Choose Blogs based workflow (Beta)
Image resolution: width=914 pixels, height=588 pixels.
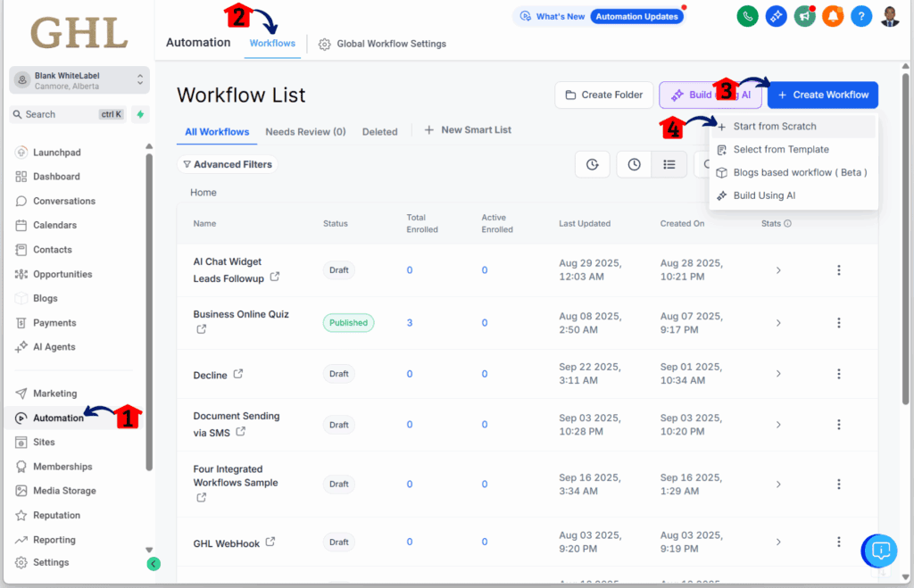click(x=794, y=172)
